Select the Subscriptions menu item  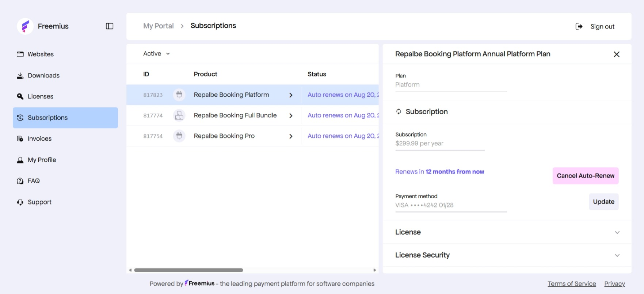click(65, 118)
